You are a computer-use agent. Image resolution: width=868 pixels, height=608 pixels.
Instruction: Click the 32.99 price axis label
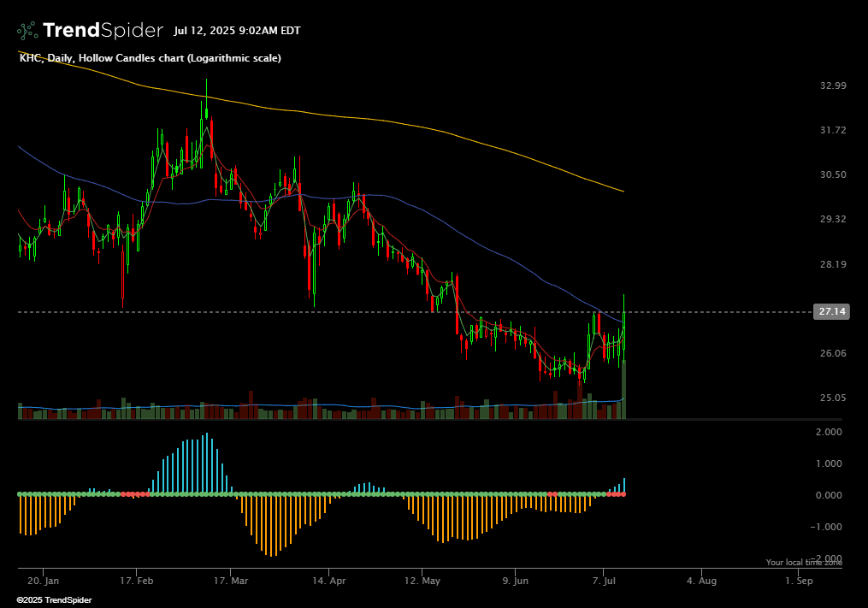pos(832,86)
